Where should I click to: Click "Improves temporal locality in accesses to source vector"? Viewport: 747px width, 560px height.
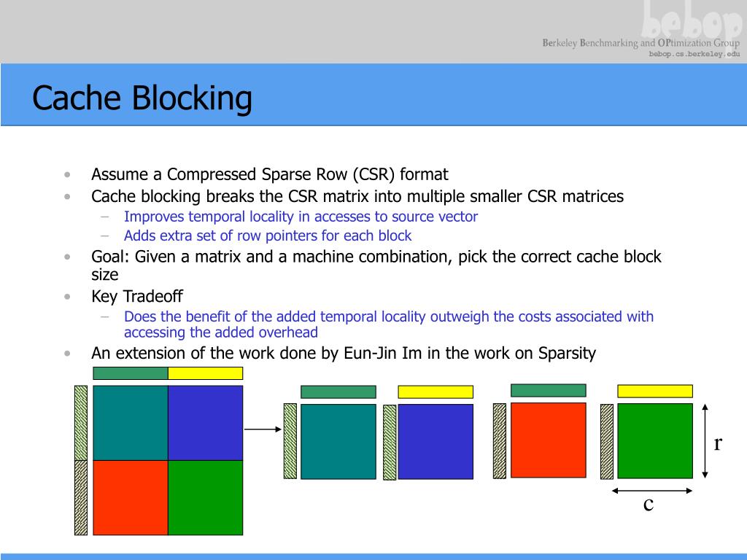(x=301, y=217)
